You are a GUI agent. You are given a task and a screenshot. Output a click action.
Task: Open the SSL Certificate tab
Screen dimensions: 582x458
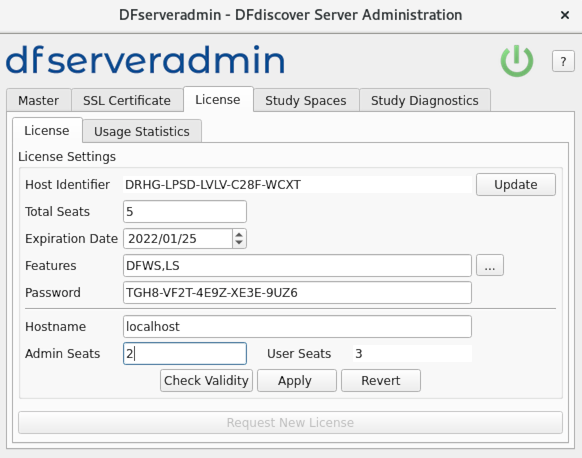click(127, 100)
